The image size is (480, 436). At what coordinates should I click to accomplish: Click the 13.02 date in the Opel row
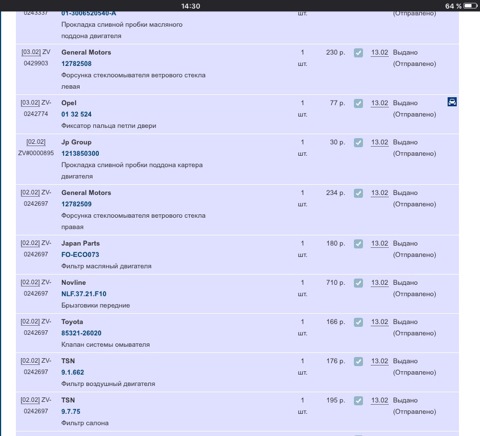(x=380, y=103)
